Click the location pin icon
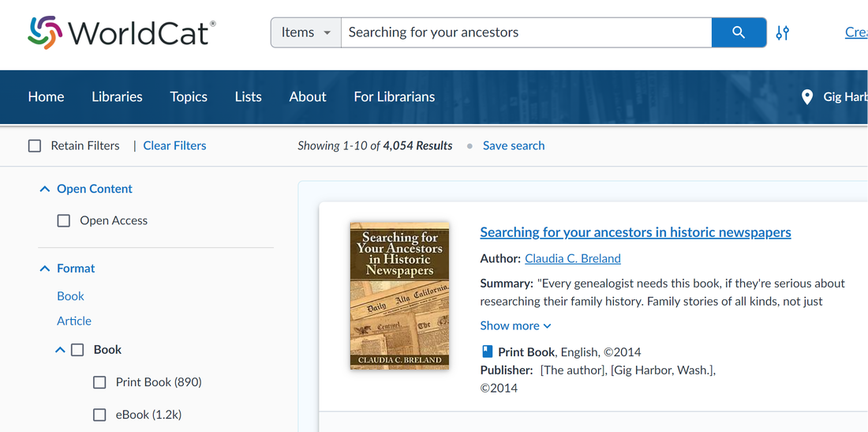868x432 pixels. click(x=807, y=97)
